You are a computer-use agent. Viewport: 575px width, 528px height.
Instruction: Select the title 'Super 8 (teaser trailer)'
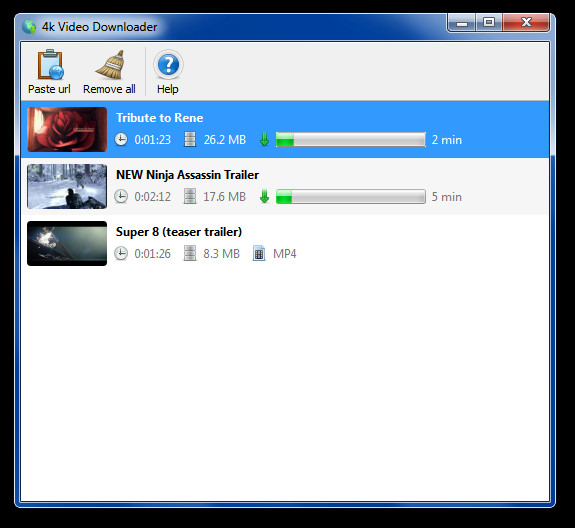pos(179,232)
